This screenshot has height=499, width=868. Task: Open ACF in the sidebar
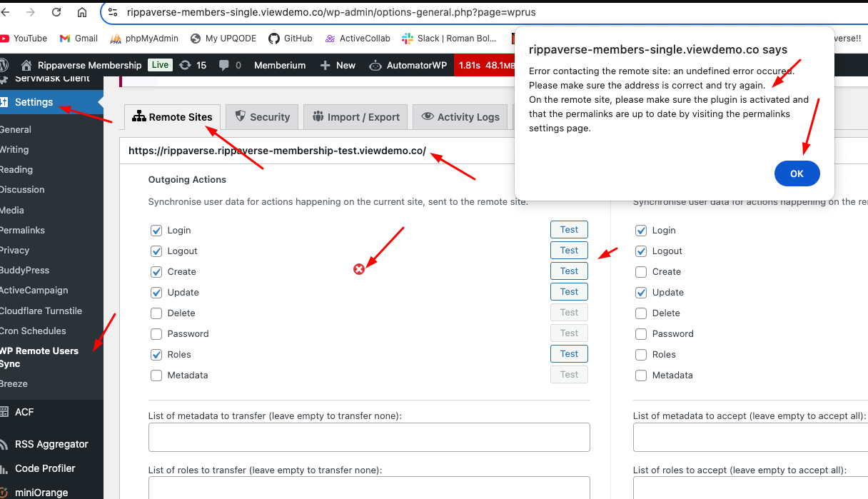point(24,412)
